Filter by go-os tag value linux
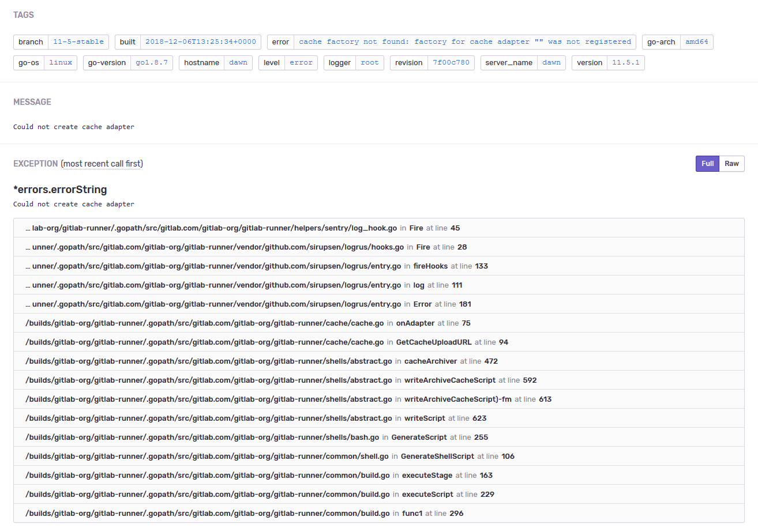 pos(61,63)
